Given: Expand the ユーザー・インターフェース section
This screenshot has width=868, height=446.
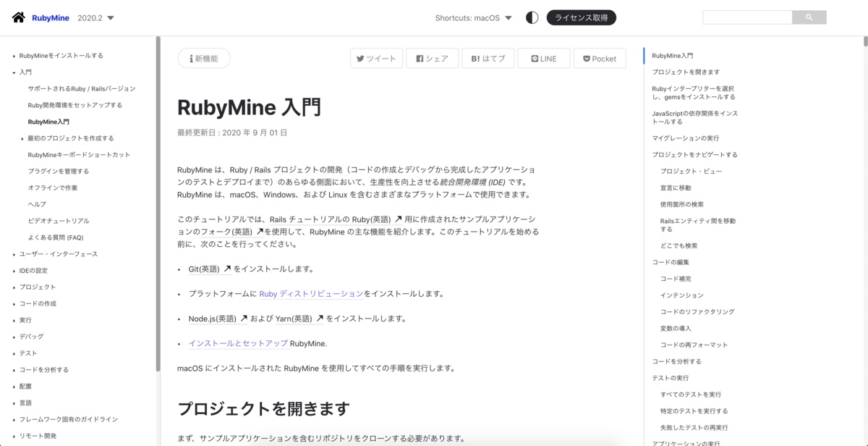Looking at the screenshot, I should pyautogui.click(x=14, y=254).
